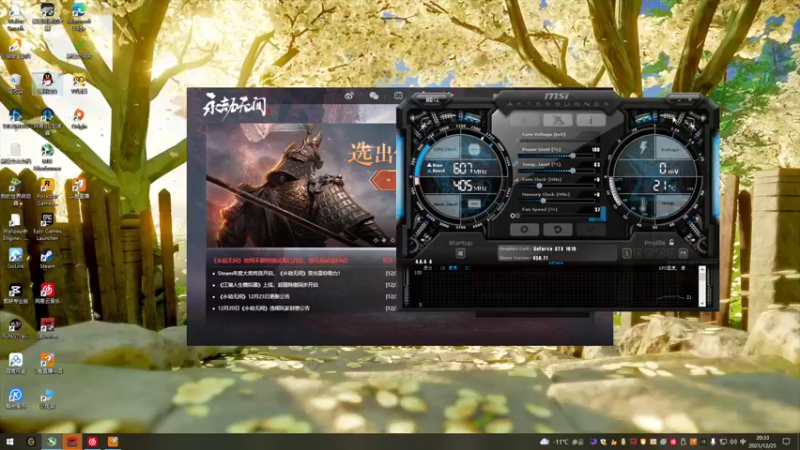Click the third header icon in the game launcher
This screenshot has width=800, height=450.
click(x=398, y=96)
